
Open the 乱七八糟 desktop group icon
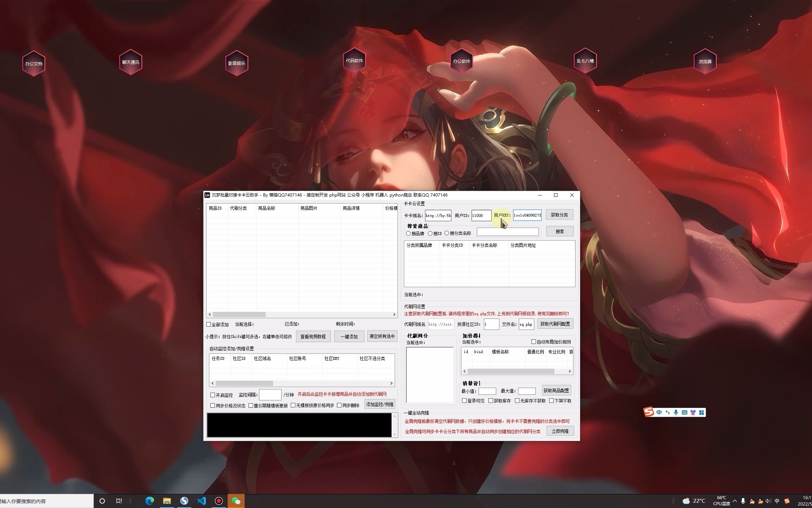pos(585,61)
